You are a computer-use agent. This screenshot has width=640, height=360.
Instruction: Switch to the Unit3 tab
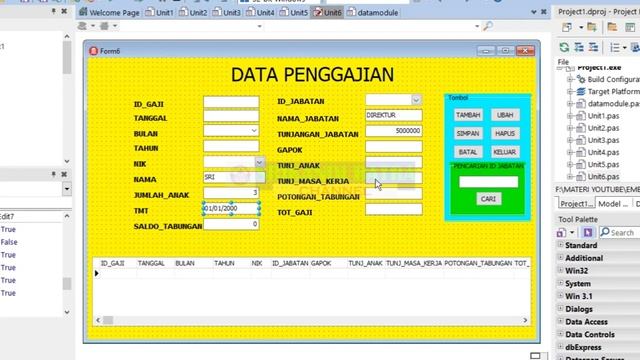tap(227, 13)
